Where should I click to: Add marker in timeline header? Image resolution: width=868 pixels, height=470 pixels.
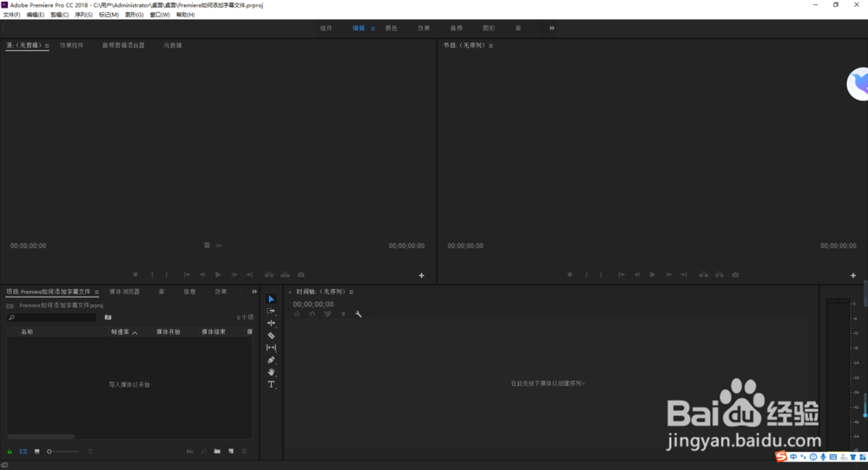coord(343,314)
